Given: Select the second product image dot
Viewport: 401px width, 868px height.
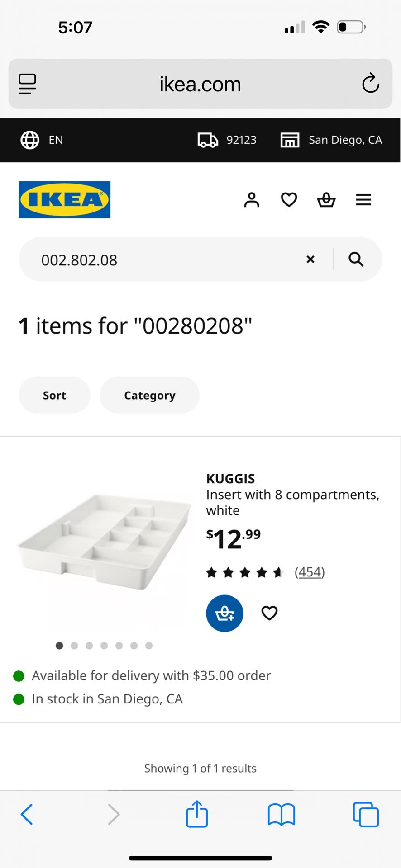Looking at the screenshot, I should [x=74, y=646].
